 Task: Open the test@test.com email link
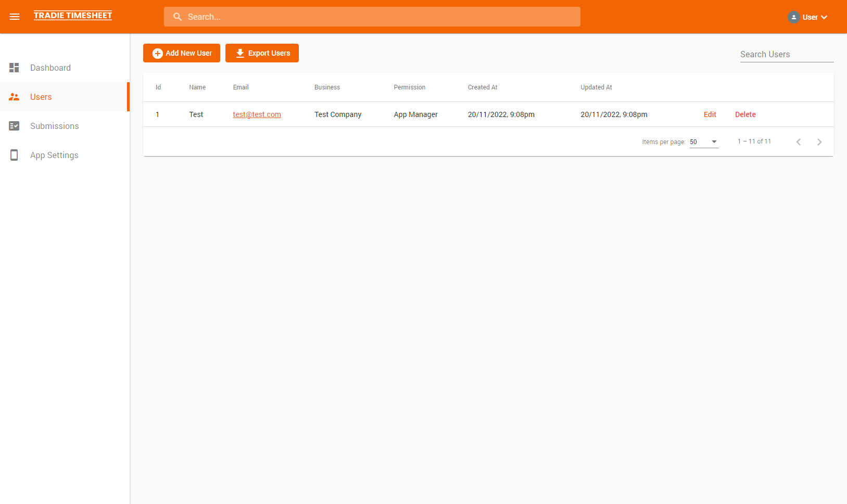[x=257, y=114]
